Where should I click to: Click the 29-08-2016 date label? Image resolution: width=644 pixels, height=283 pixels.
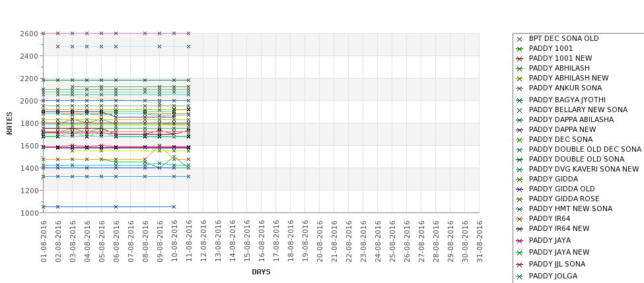pyautogui.click(x=450, y=241)
